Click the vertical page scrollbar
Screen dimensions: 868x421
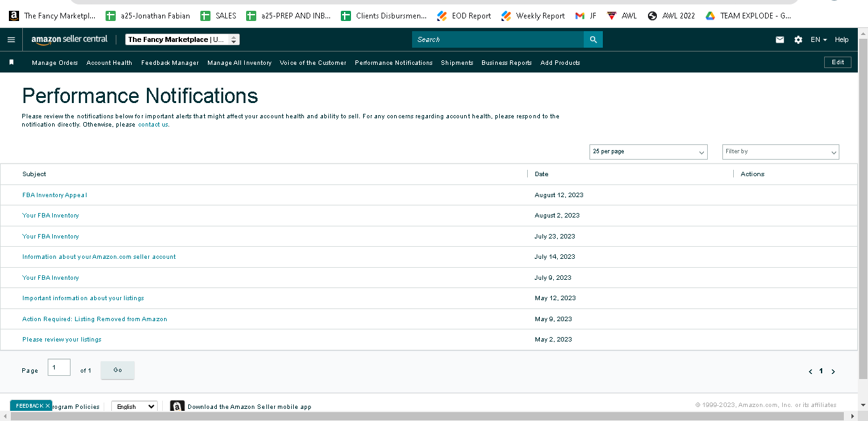click(x=863, y=210)
